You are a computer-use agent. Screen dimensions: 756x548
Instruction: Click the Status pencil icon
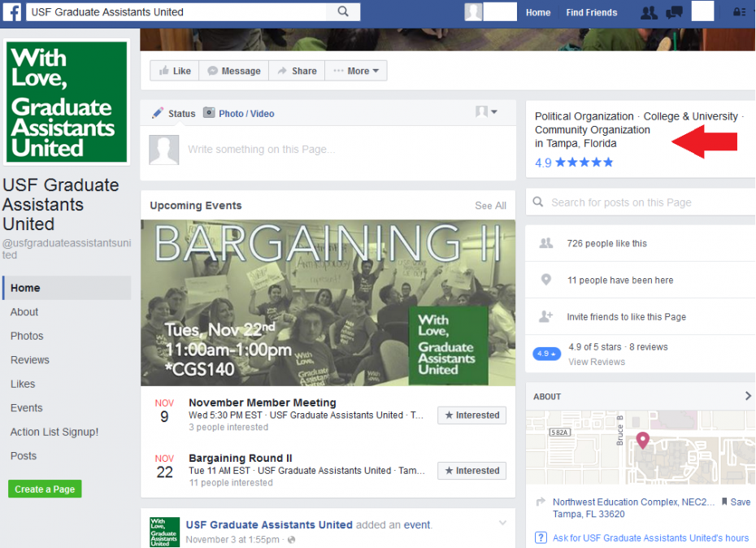pyautogui.click(x=158, y=113)
